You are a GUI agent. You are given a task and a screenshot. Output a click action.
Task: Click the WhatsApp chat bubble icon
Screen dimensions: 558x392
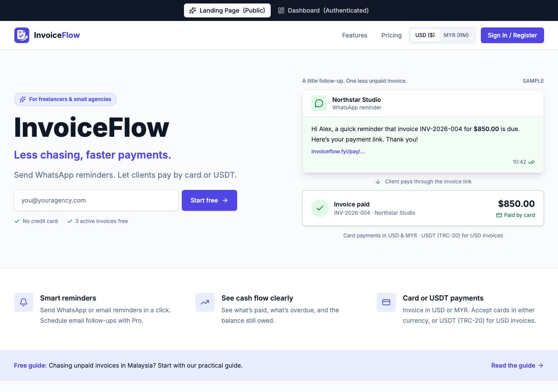319,103
